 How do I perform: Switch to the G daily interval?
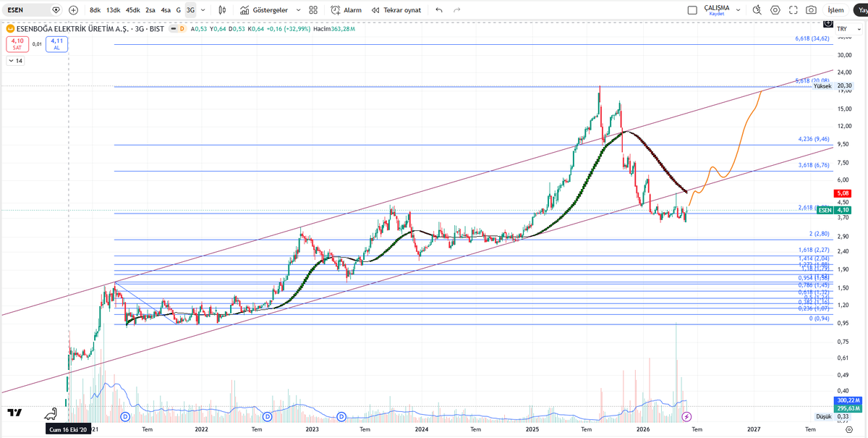(x=179, y=10)
